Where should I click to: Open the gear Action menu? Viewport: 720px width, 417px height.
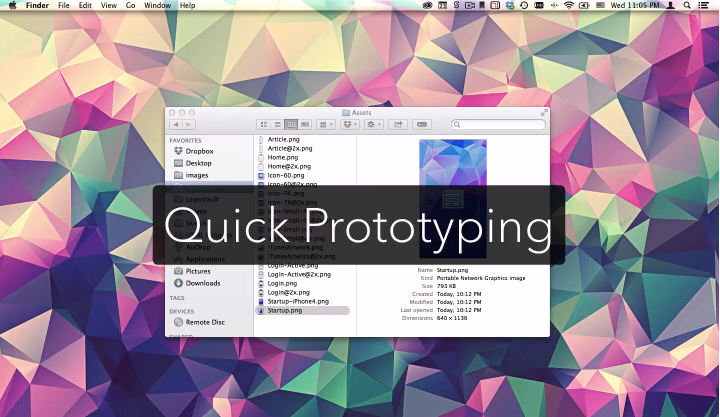[374, 124]
